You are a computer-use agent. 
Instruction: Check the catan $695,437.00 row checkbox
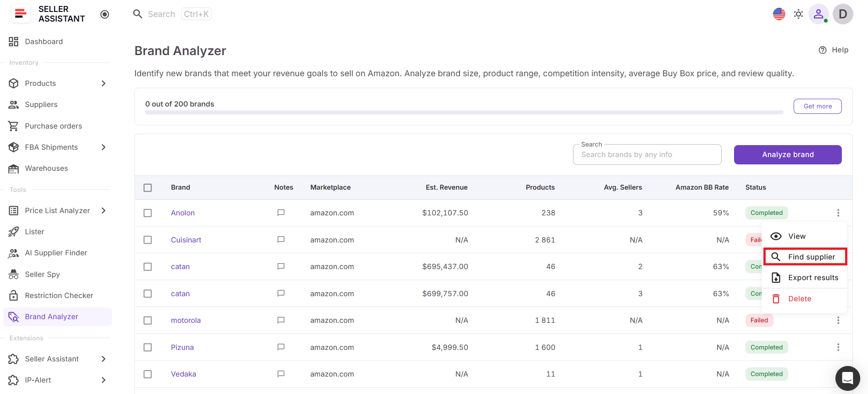pyautogui.click(x=148, y=266)
